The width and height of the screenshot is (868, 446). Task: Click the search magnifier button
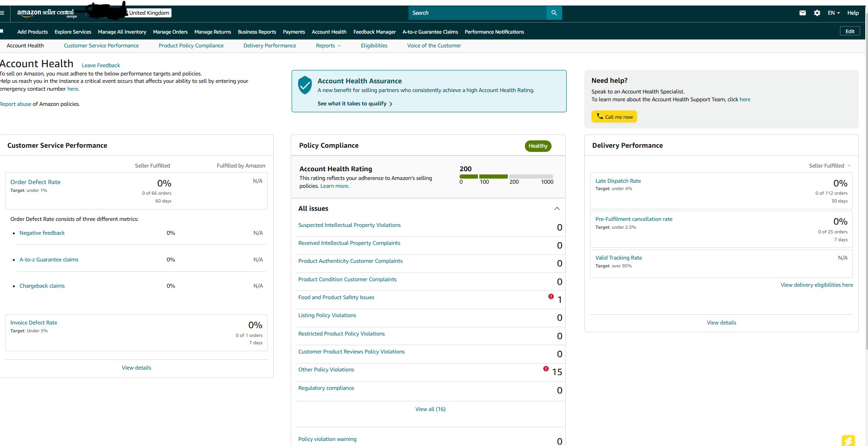click(554, 13)
